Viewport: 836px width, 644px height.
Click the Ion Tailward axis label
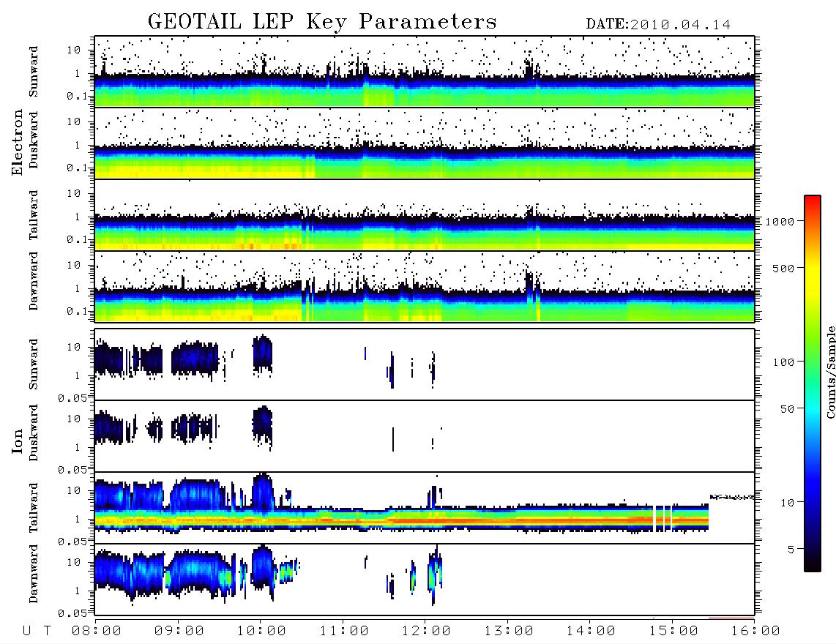[34, 508]
